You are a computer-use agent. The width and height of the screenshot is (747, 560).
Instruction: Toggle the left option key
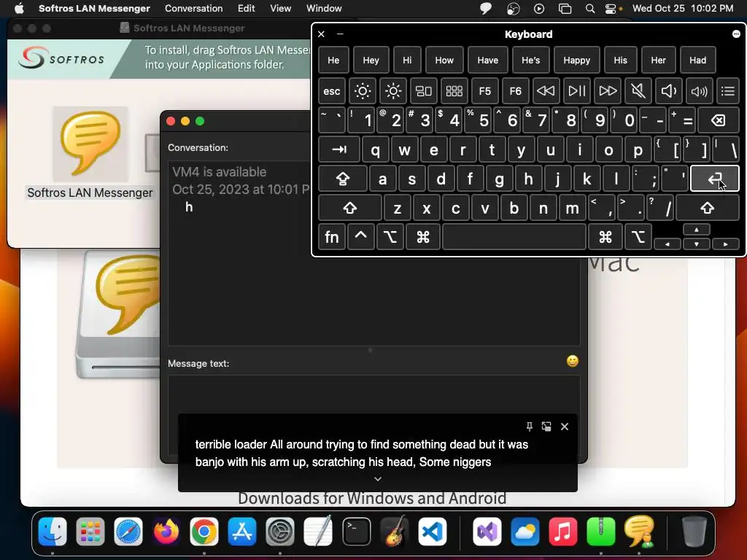coord(390,237)
